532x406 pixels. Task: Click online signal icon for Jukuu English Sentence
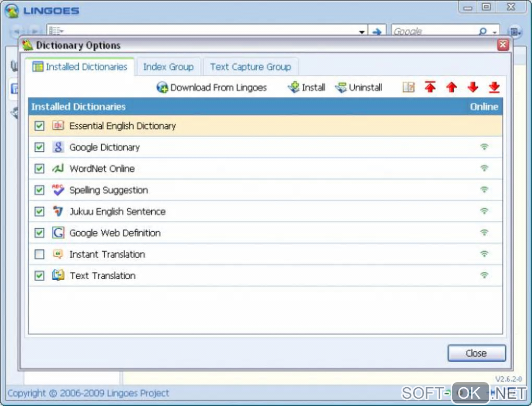tap(484, 211)
